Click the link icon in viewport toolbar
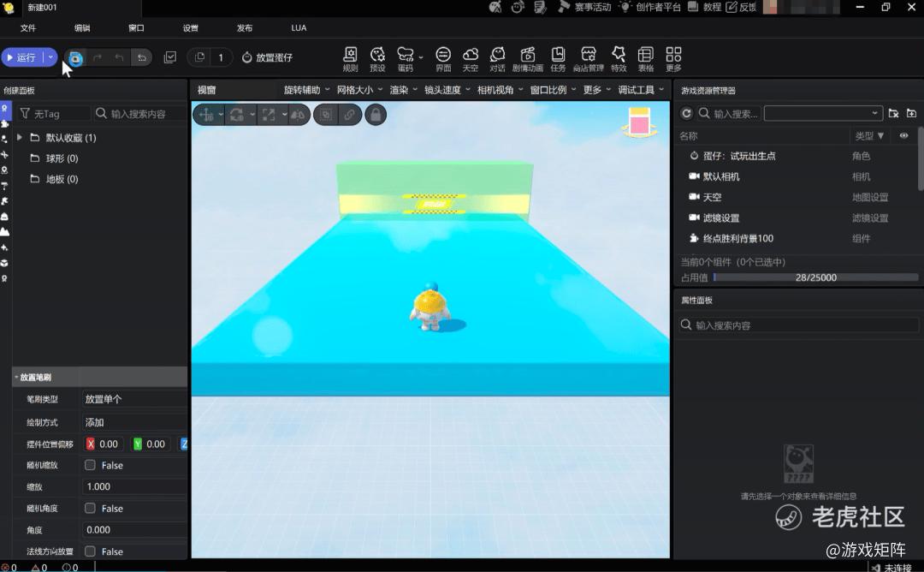Image resolution: width=924 pixels, height=572 pixels. (349, 115)
